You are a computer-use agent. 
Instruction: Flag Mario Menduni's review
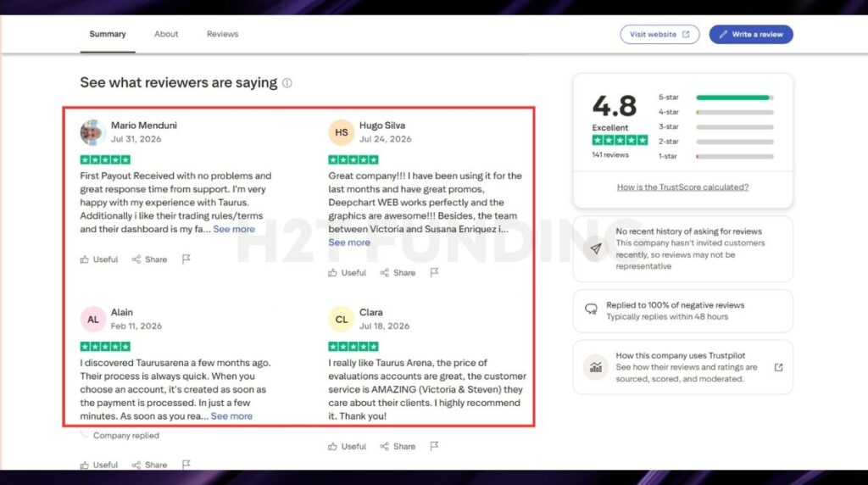click(x=186, y=259)
